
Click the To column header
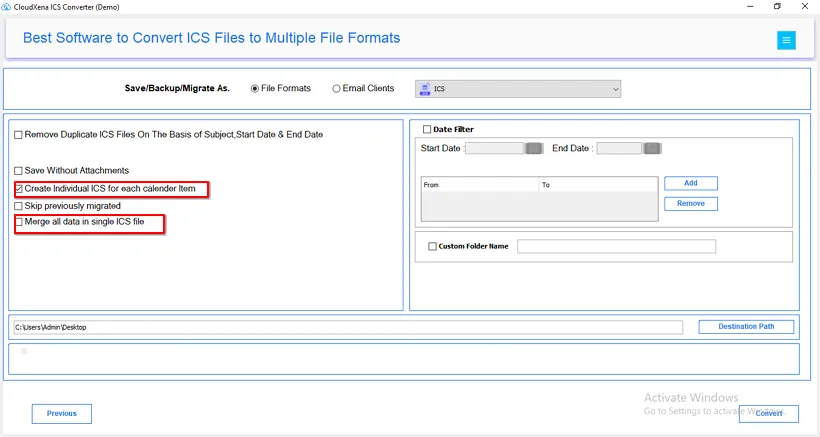click(598, 185)
